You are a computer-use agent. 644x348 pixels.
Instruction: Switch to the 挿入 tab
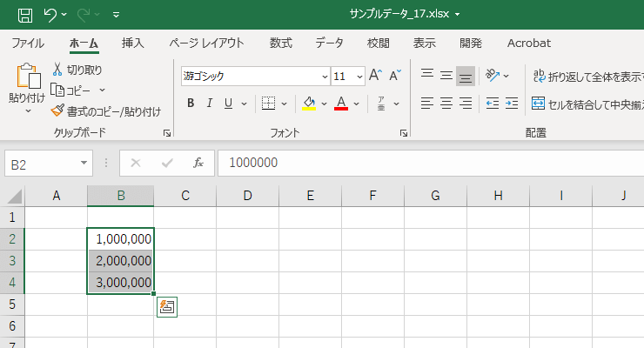132,43
